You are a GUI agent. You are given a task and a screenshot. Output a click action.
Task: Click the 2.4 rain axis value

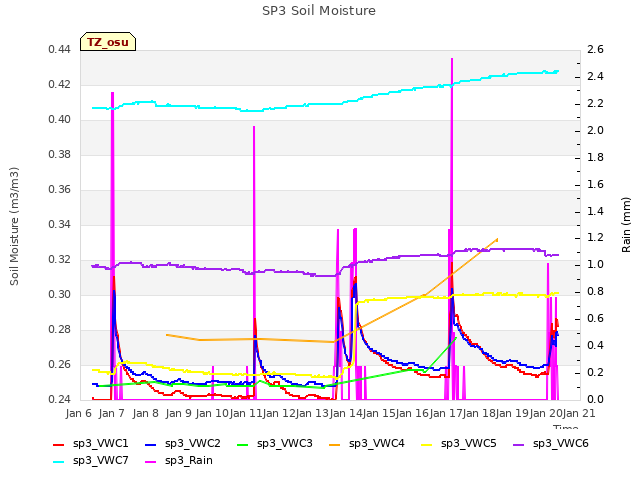tap(595, 77)
